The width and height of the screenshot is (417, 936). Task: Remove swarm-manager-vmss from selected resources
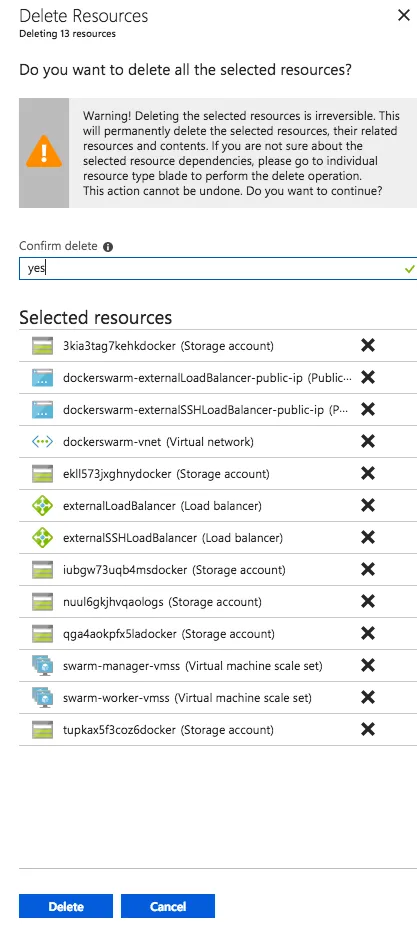(368, 665)
